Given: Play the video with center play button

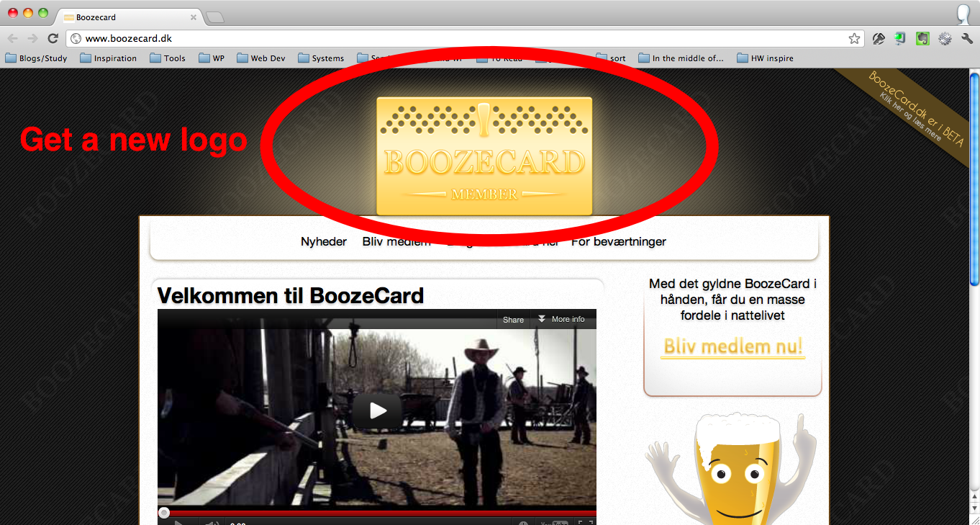Looking at the screenshot, I should [x=377, y=410].
